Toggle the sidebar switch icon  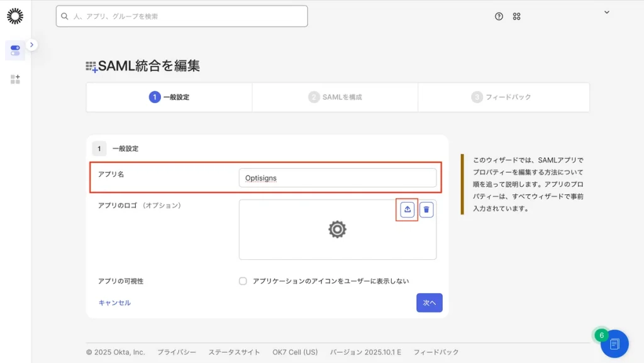pyautogui.click(x=15, y=50)
